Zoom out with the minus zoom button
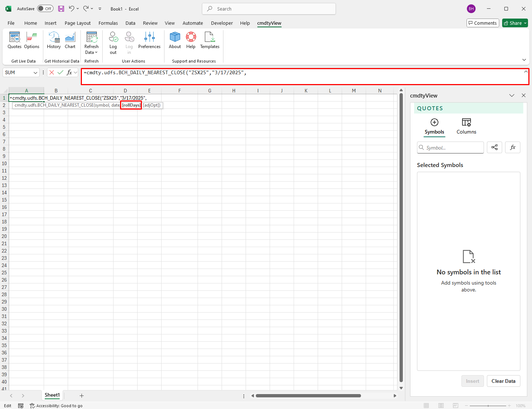This screenshot has height=409, width=532. pyautogui.click(x=466, y=405)
